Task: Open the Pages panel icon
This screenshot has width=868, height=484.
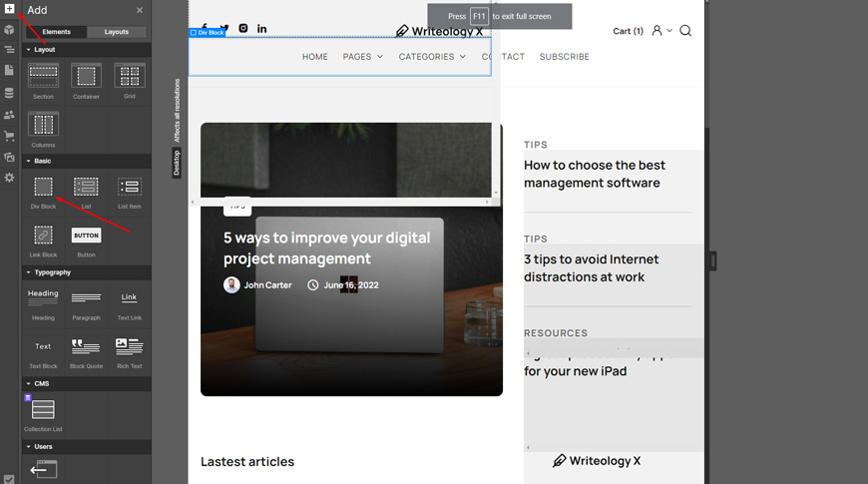Action: (9, 70)
